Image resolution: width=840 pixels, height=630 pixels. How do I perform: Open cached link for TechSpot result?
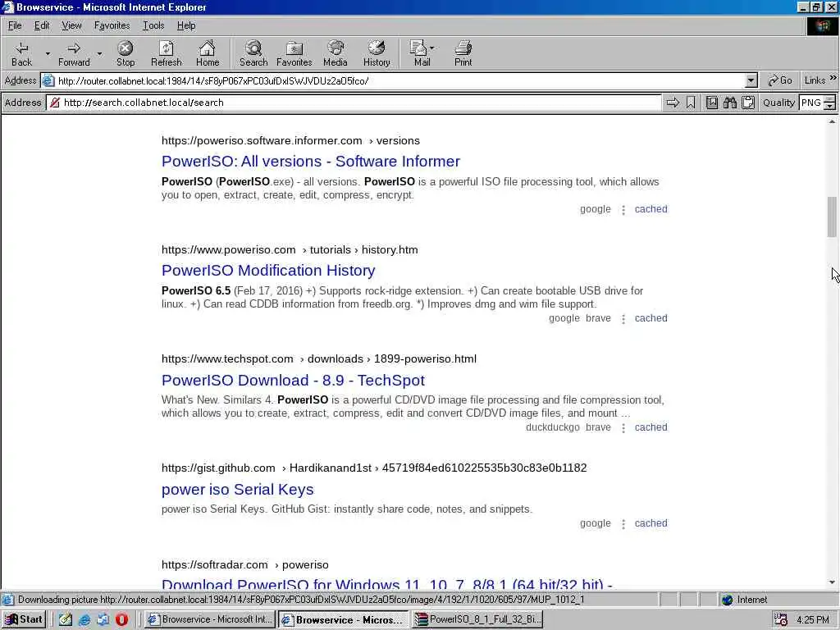(x=651, y=427)
